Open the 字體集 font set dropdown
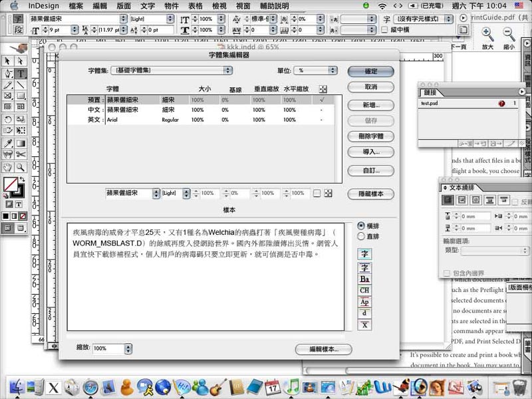The width and height of the screenshot is (532, 399). [x=173, y=70]
